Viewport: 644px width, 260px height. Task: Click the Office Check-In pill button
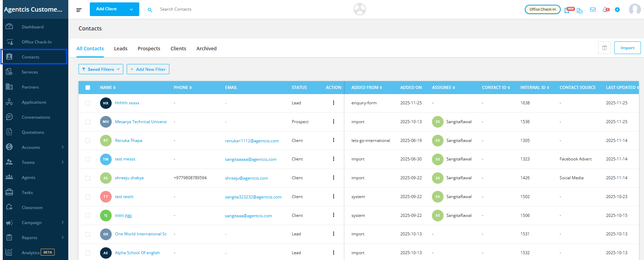(x=543, y=9)
